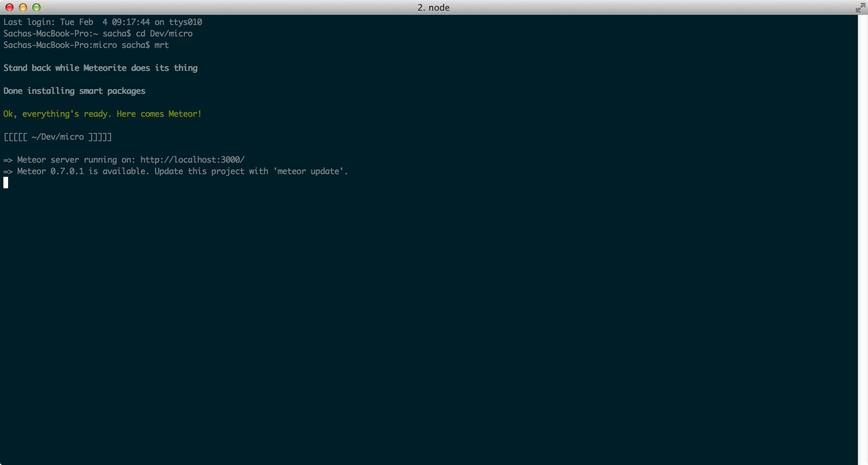868x465 pixels.
Task: Click the quoted 'meteor update' command text
Action: click(308, 171)
